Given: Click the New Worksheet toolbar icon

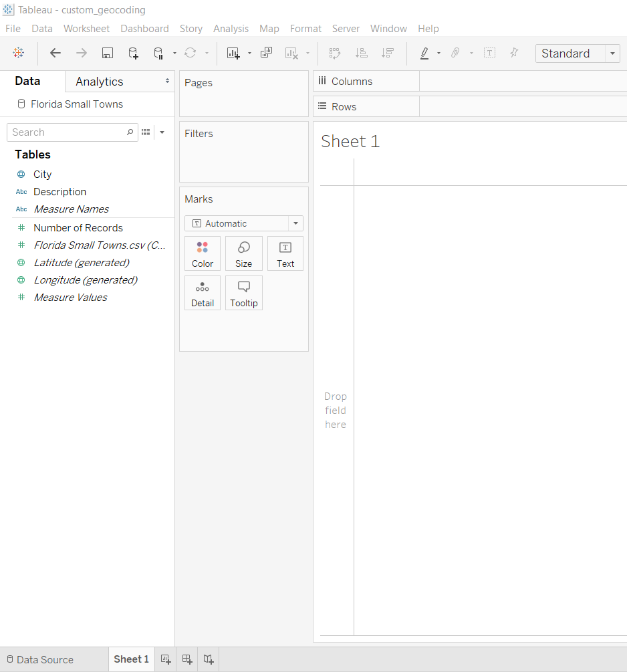Looking at the screenshot, I should coord(233,53).
